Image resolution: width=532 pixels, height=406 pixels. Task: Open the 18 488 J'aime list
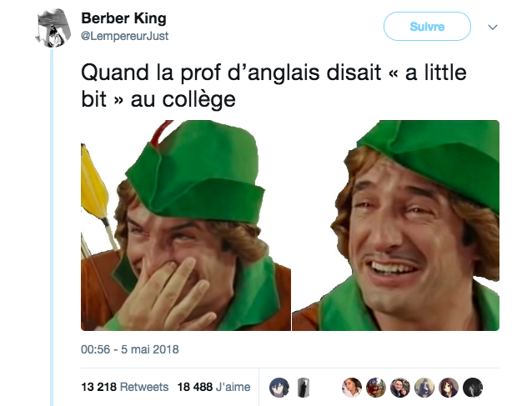tap(213, 387)
